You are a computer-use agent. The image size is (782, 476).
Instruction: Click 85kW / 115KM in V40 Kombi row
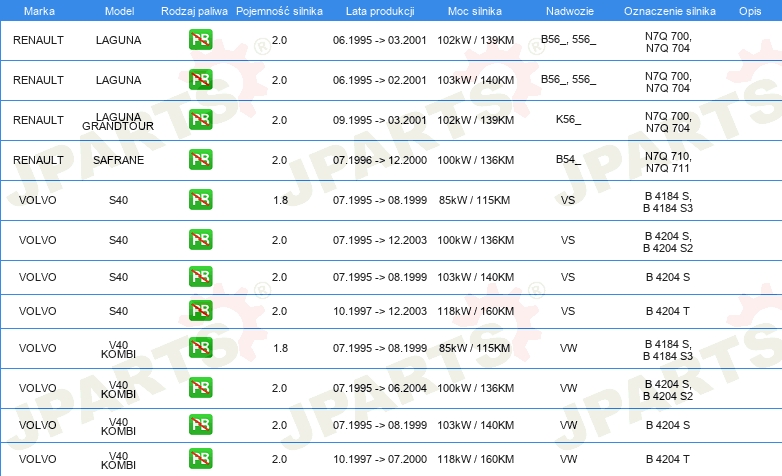click(474, 348)
